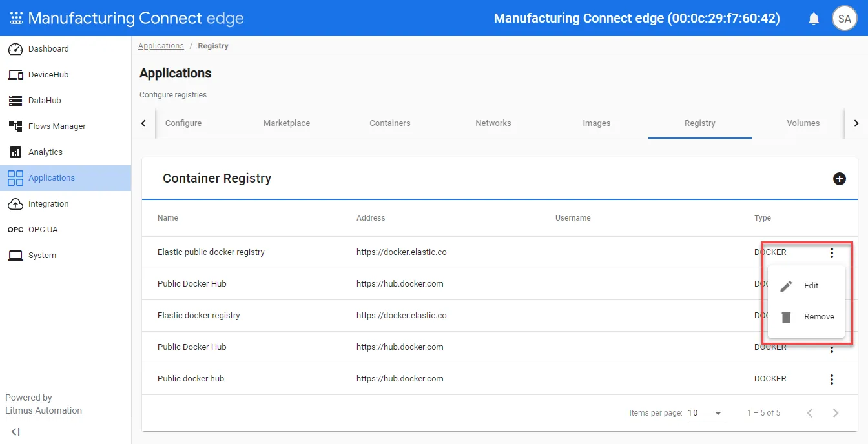Click the Name column header
Image resolution: width=868 pixels, height=444 pixels.
point(168,218)
